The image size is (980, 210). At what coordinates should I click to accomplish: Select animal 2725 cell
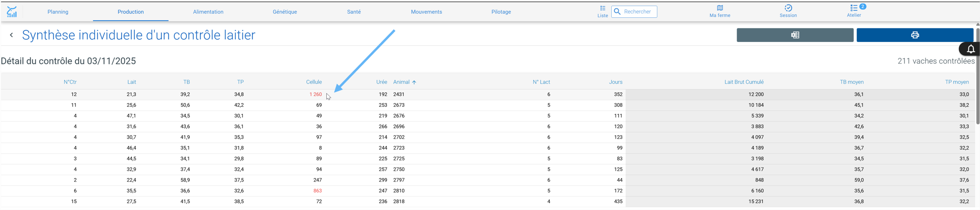pos(399,159)
